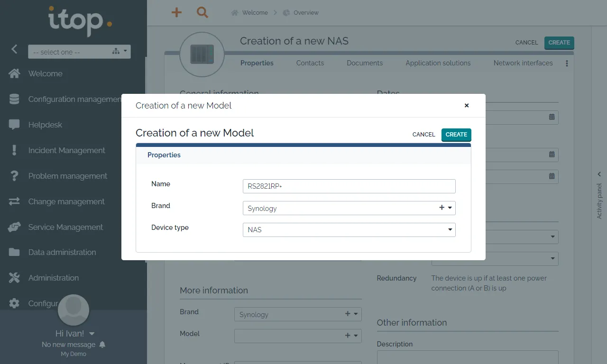
Task: Click in the Name input field
Action: (x=349, y=186)
